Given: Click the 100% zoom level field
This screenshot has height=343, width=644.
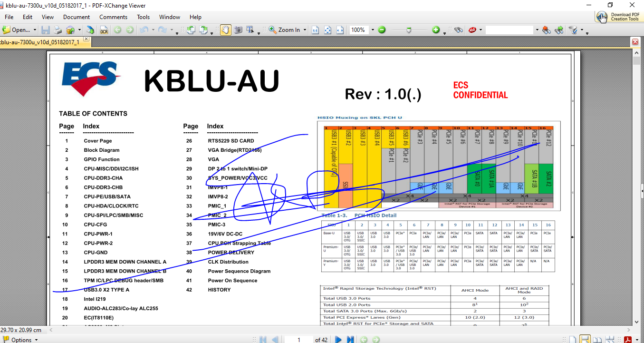Looking at the screenshot, I should coord(359,30).
